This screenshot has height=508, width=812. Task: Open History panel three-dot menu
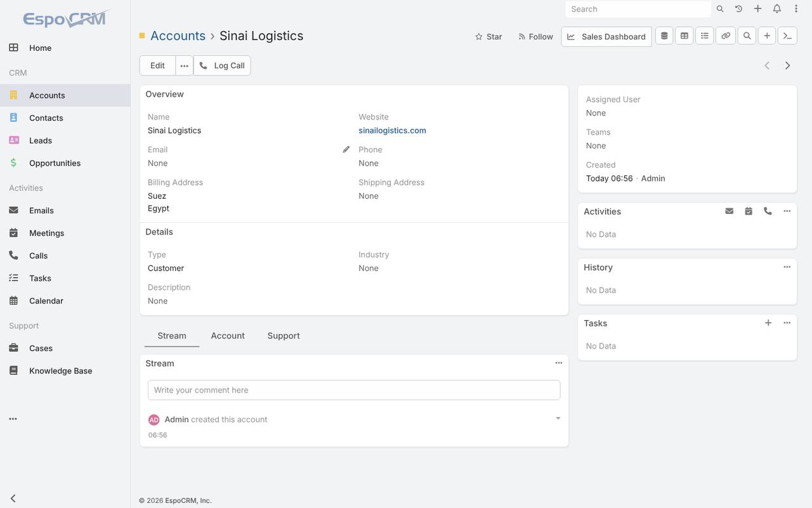click(x=787, y=267)
